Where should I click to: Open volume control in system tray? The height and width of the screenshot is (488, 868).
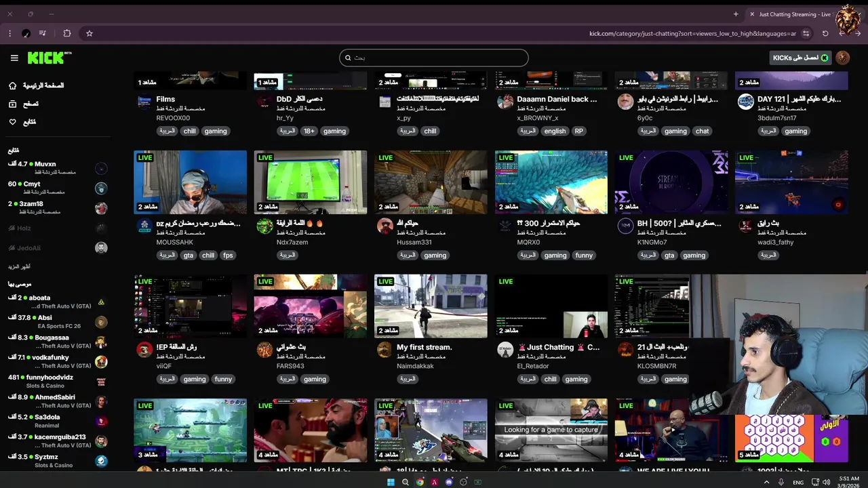click(826, 482)
